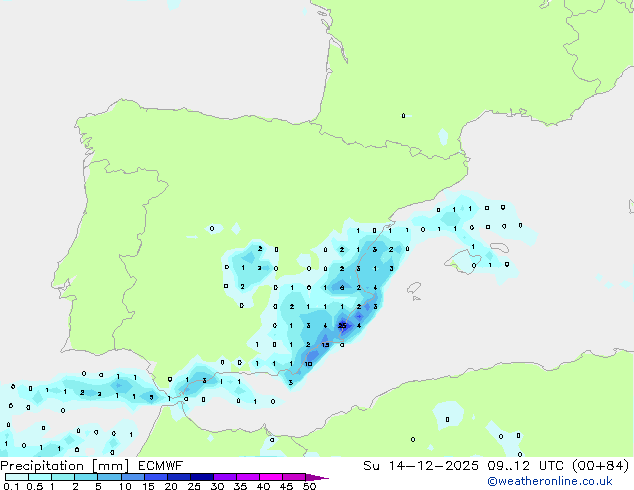Pick the 45–50 mm legend swatch
The height and width of the screenshot is (490, 634).
click(294, 477)
